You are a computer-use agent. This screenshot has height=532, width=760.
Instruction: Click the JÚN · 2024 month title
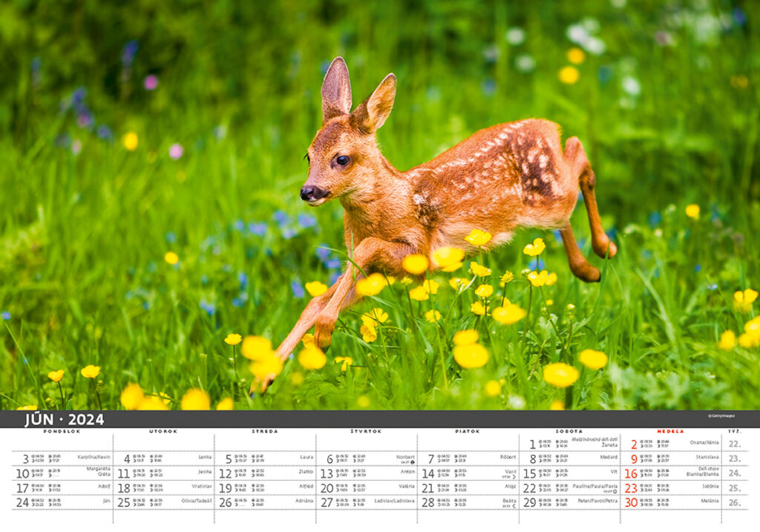pos(64,419)
